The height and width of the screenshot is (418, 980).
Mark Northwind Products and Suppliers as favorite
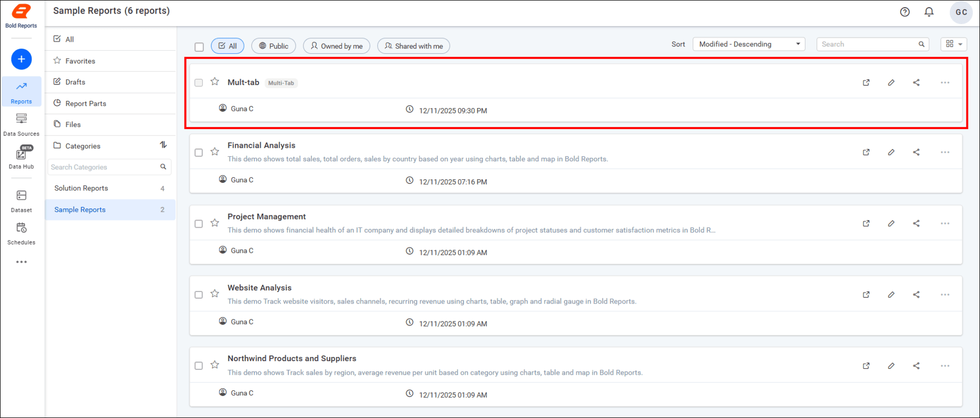point(215,365)
